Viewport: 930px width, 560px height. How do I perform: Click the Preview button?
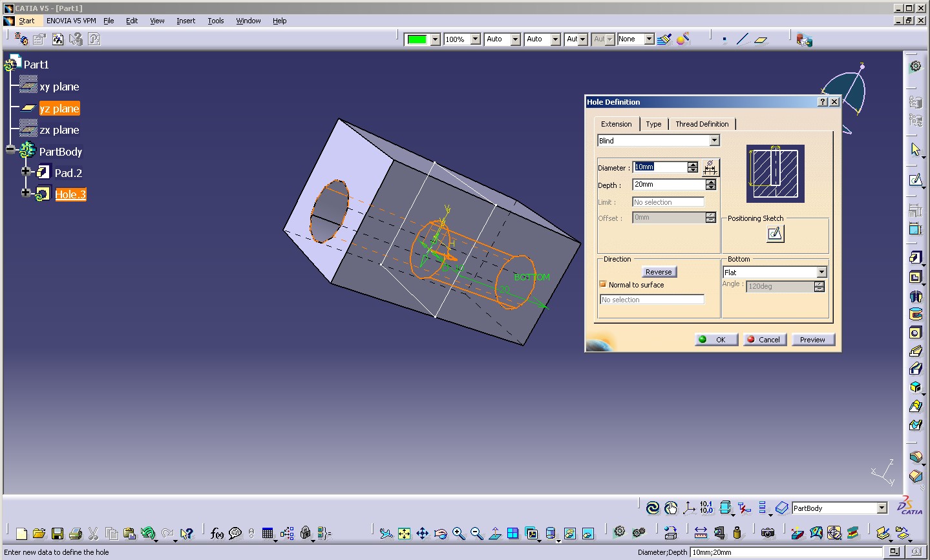click(x=812, y=339)
